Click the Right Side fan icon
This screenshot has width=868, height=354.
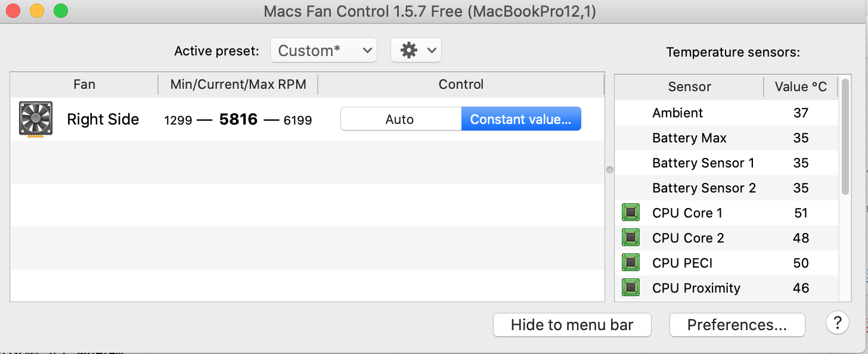(36, 119)
